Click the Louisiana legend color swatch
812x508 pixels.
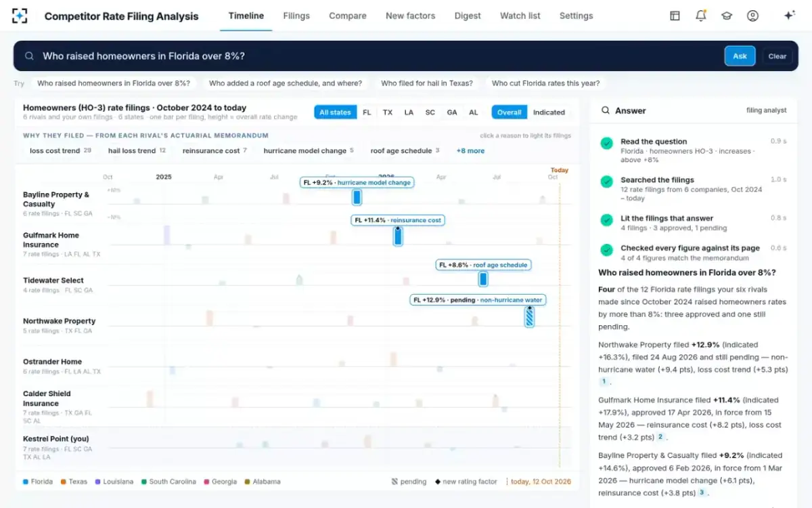(97, 482)
